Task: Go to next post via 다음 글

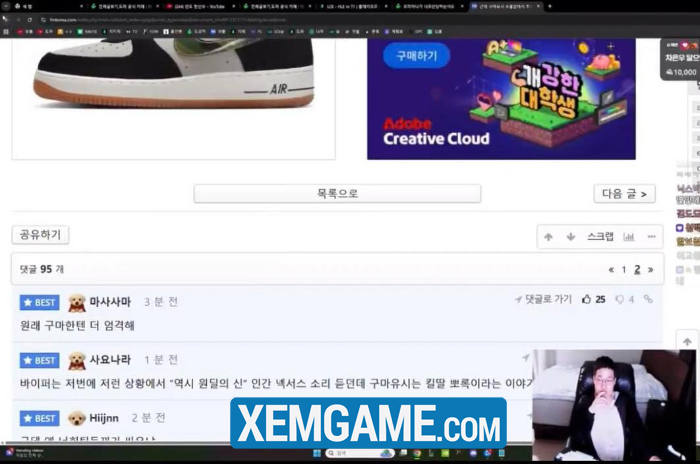Action: pos(624,194)
